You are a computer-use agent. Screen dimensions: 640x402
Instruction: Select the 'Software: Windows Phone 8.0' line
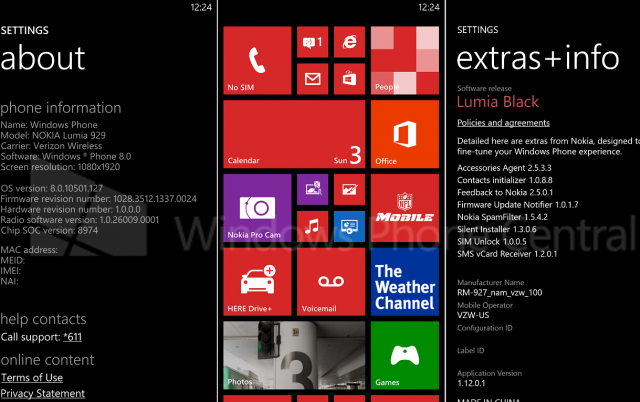point(66,156)
